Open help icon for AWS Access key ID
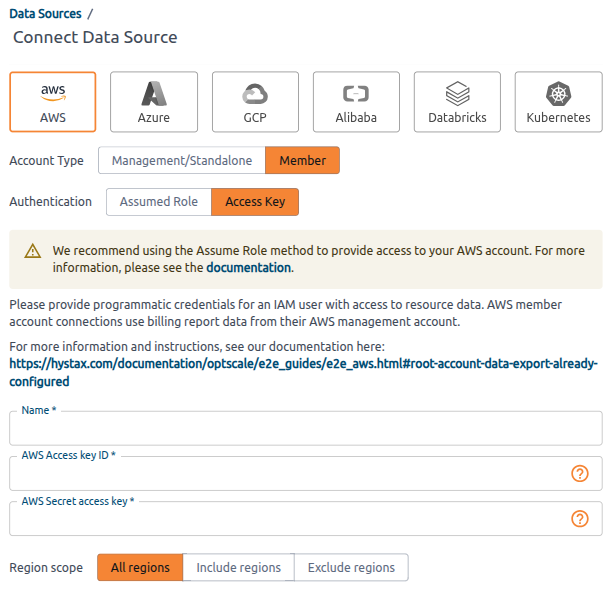Image resolution: width=612 pixels, height=590 pixels. click(580, 473)
